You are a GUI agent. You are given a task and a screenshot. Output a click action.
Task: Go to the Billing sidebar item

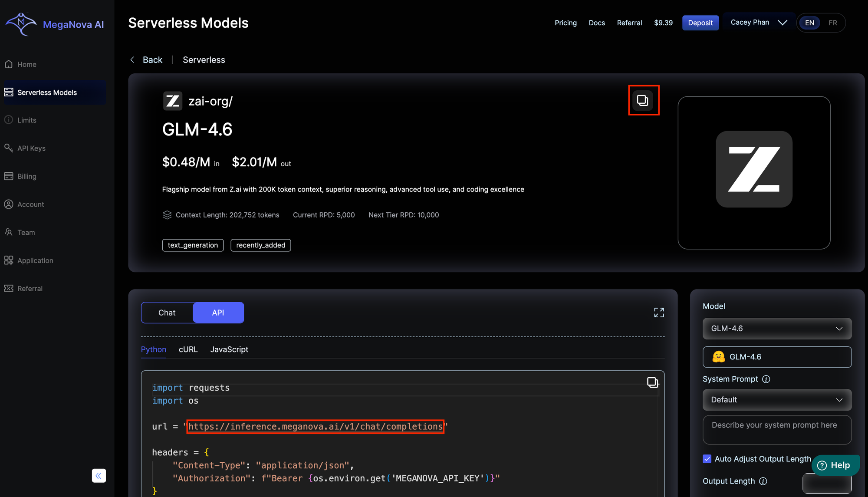coord(26,176)
